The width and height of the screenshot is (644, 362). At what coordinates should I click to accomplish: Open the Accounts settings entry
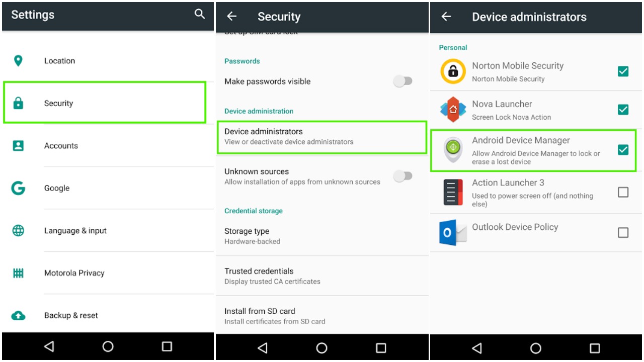108,146
